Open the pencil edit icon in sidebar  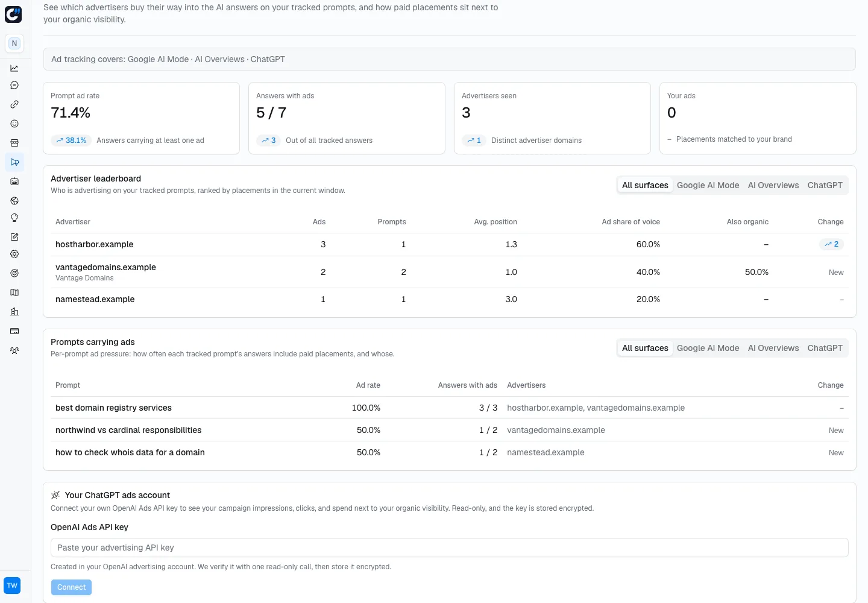(14, 237)
